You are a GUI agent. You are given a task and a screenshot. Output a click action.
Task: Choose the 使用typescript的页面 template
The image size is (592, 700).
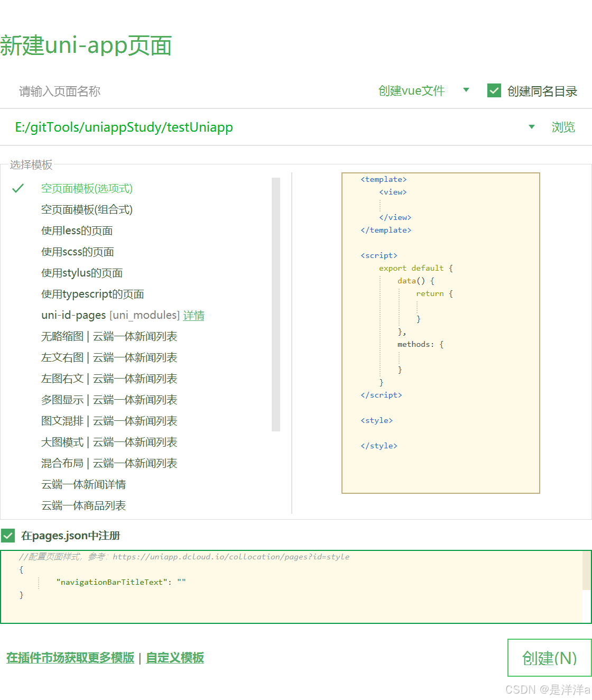tap(92, 294)
